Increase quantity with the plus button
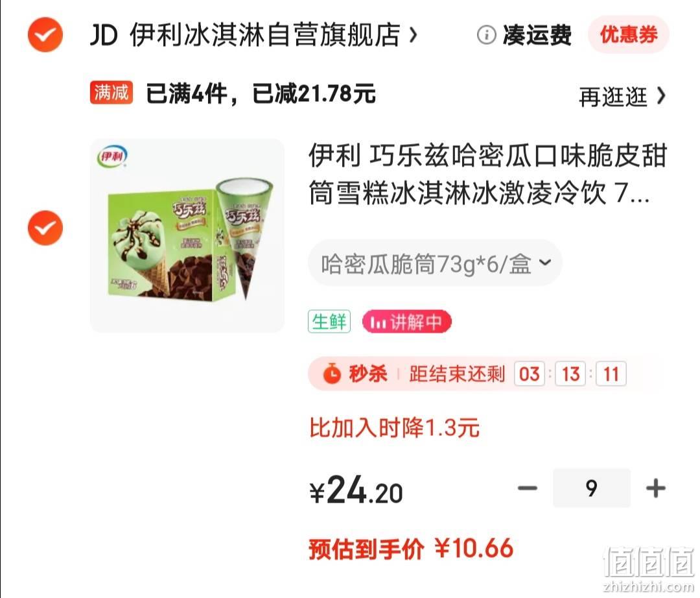Image resolution: width=700 pixels, height=598 pixels. [x=656, y=488]
